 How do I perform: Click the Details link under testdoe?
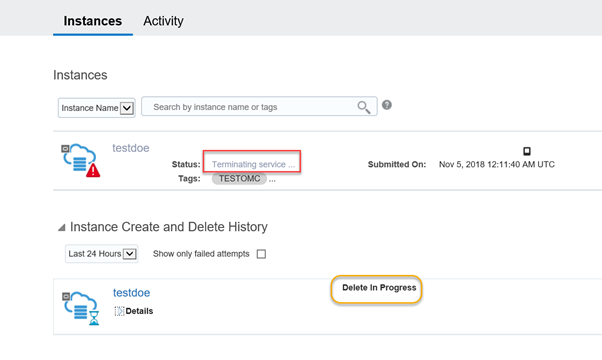point(139,311)
